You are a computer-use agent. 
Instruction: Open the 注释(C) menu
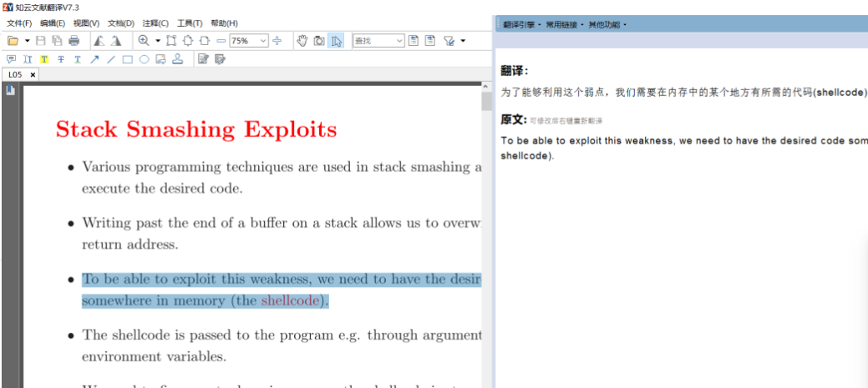point(155,23)
